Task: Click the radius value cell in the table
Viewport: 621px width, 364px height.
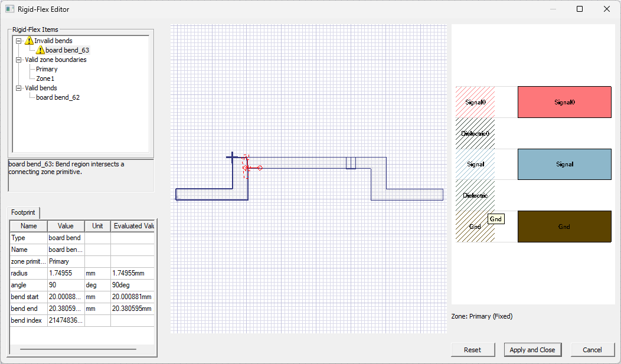Action: pos(65,273)
